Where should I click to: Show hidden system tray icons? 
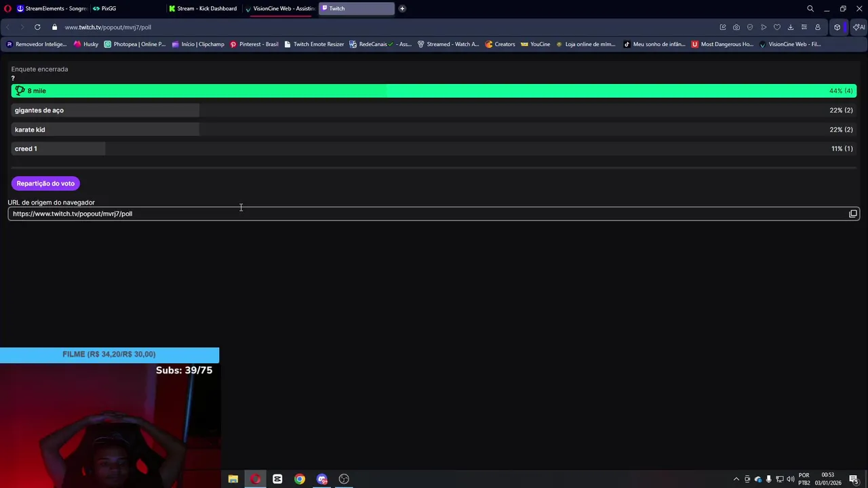tap(736, 479)
